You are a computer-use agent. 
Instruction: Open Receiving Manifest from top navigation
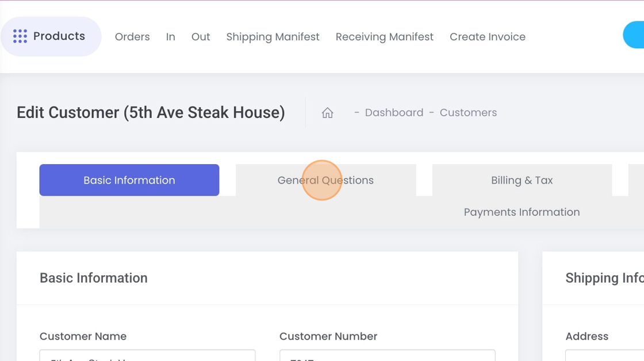pyautogui.click(x=384, y=37)
